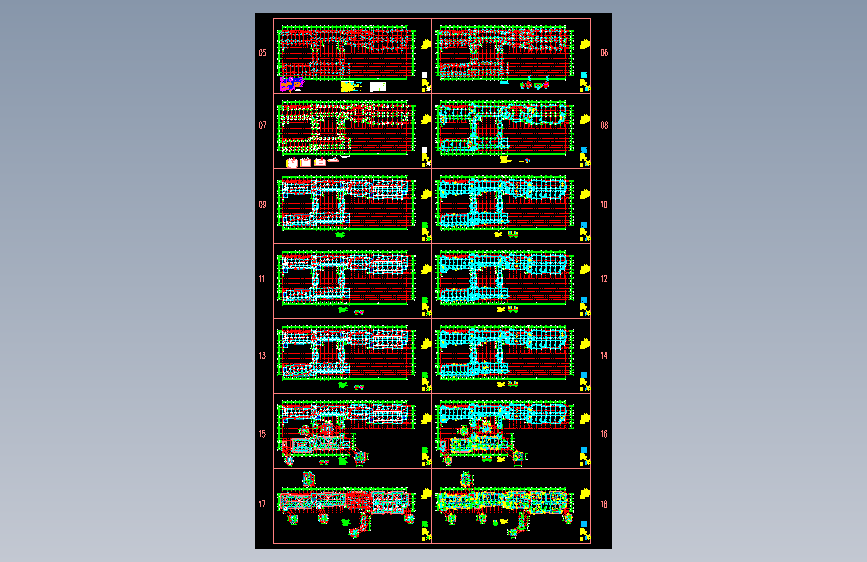Select the floor plan drawing in sheet 14

point(504,352)
